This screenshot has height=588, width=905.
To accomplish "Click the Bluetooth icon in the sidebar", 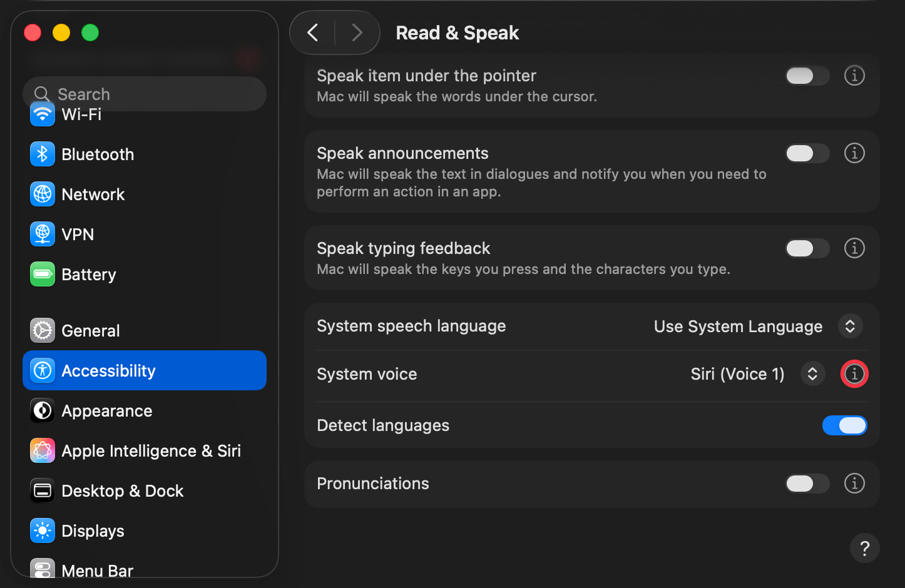I will [x=43, y=155].
